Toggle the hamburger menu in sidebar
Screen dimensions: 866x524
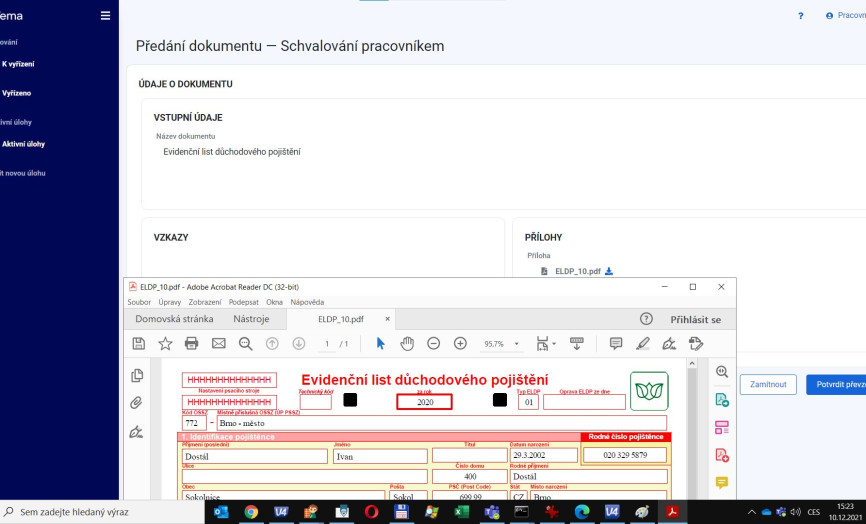pos(105,15)
